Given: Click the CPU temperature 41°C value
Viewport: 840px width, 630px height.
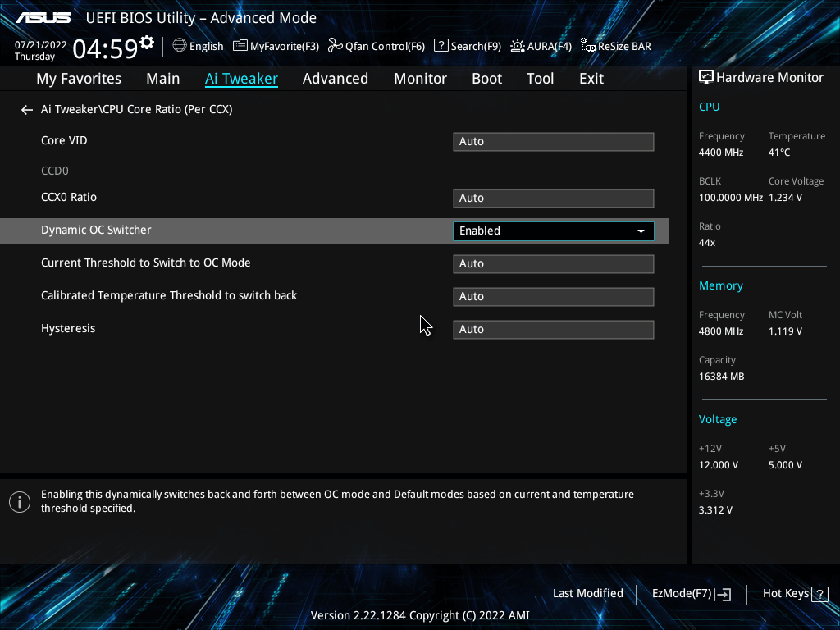Looking at the screenshot, I should [x=779, y=153].
